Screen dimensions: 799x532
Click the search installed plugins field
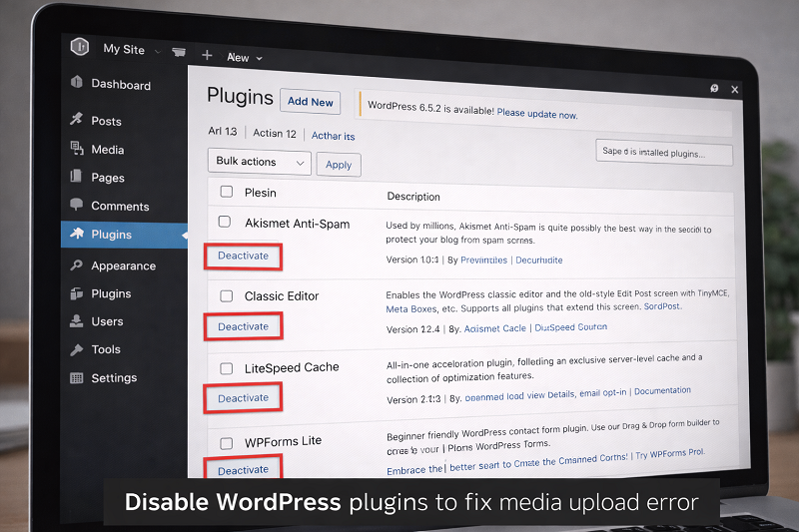click(x=664, y=153)
